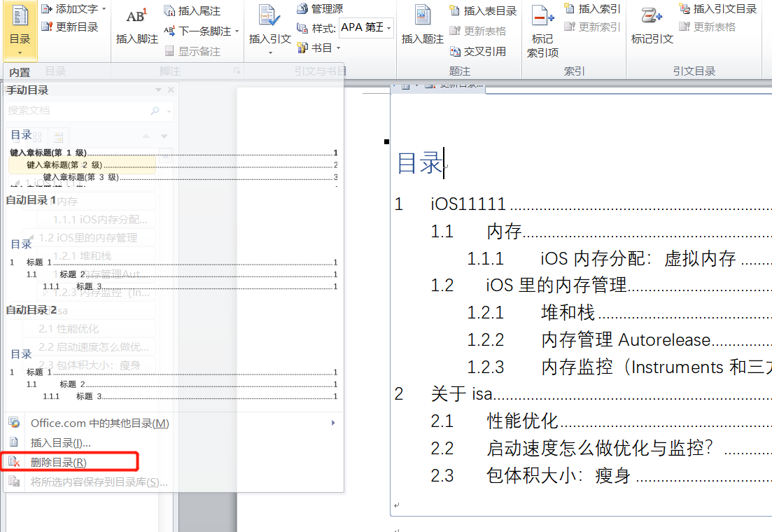The image size is (772, 532).
Task: Open the 样式 APA citation style combo box
Action: (x=365, y=28)
